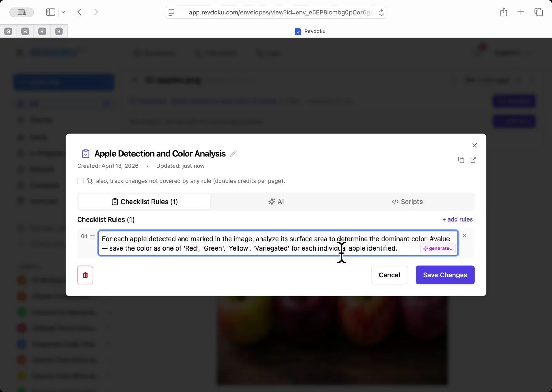This screenshot has width=552, height=392.
Task: Open the Scripts tab
Action: [407, 202]
